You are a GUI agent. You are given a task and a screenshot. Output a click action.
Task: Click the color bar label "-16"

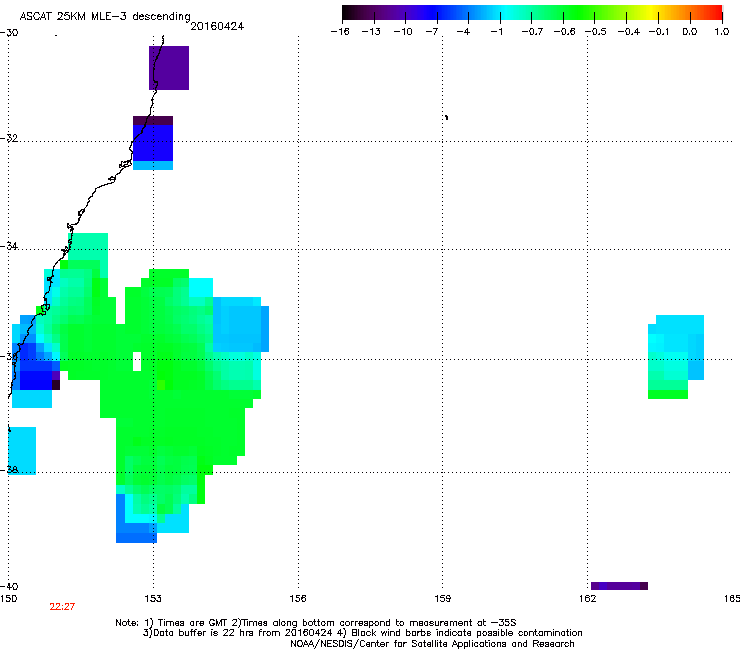click(340, 32)
